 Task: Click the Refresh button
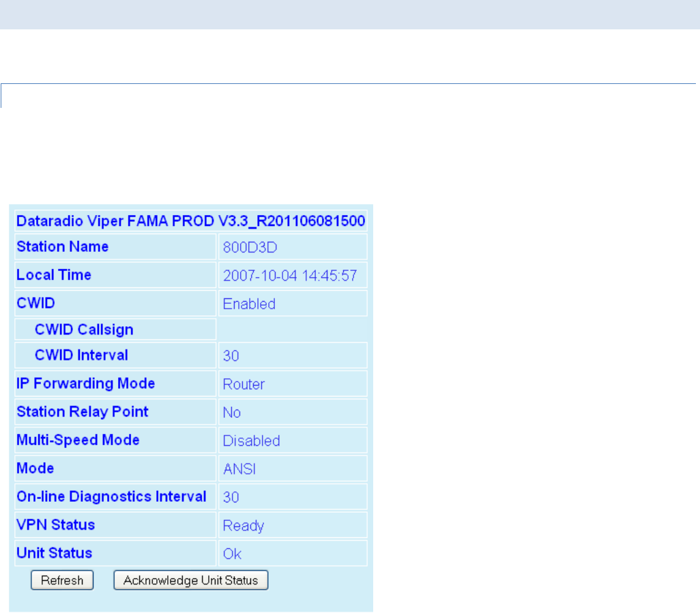coord(62,580)
